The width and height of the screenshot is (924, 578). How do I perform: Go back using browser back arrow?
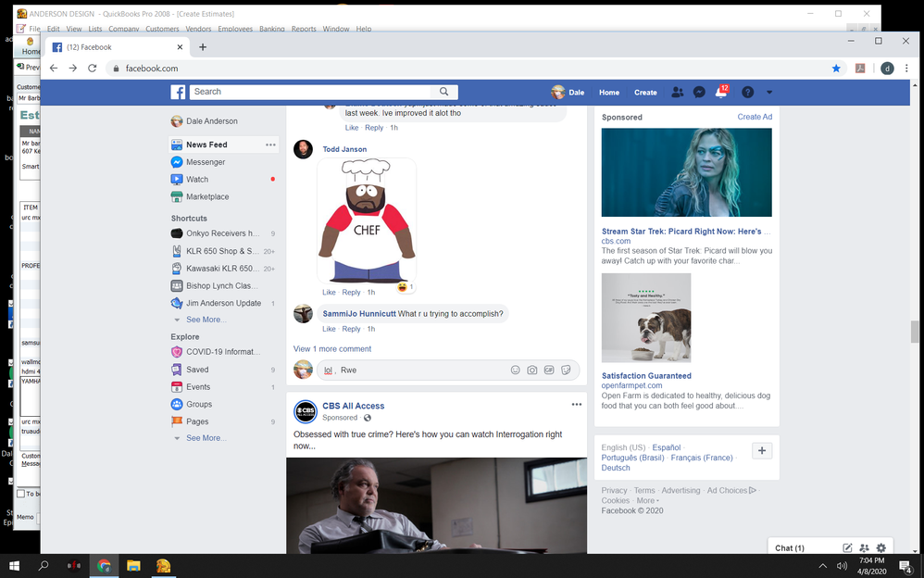click(x=54, y=68)
